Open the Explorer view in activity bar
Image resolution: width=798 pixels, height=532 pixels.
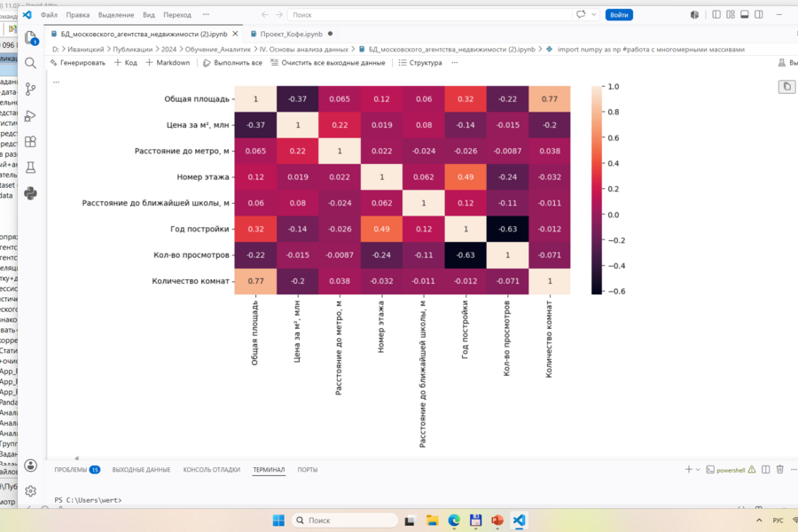30,37
